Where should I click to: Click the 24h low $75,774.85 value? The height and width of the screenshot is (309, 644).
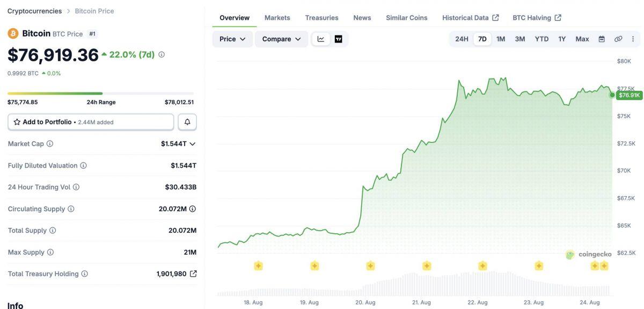(x=23, y=102)
